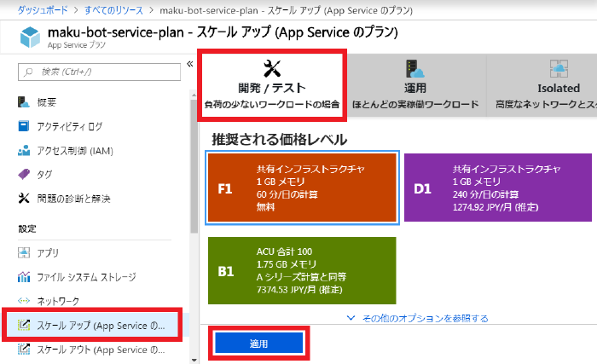Click the chevron beside その他のオプション
This screenshot has height=364, width=597.
[351, 318]
